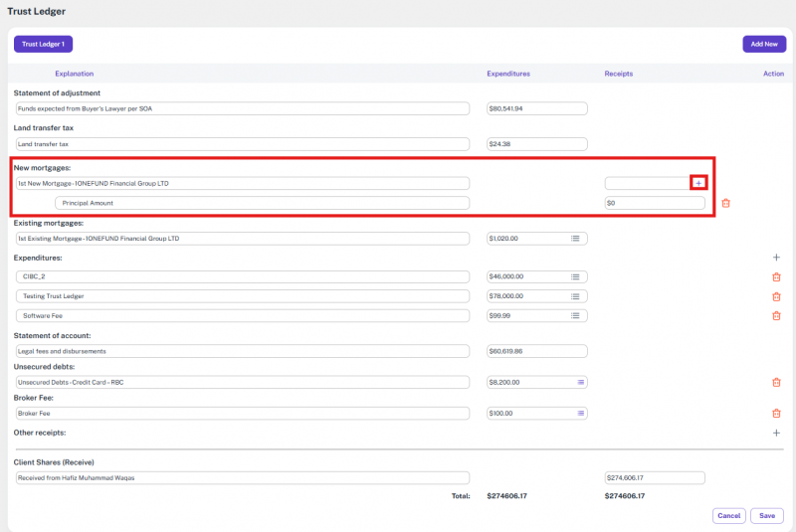796x532 pixels.
Task: Delete the Software Fee row
Action: pyautogui.click(x=776, y=315)
